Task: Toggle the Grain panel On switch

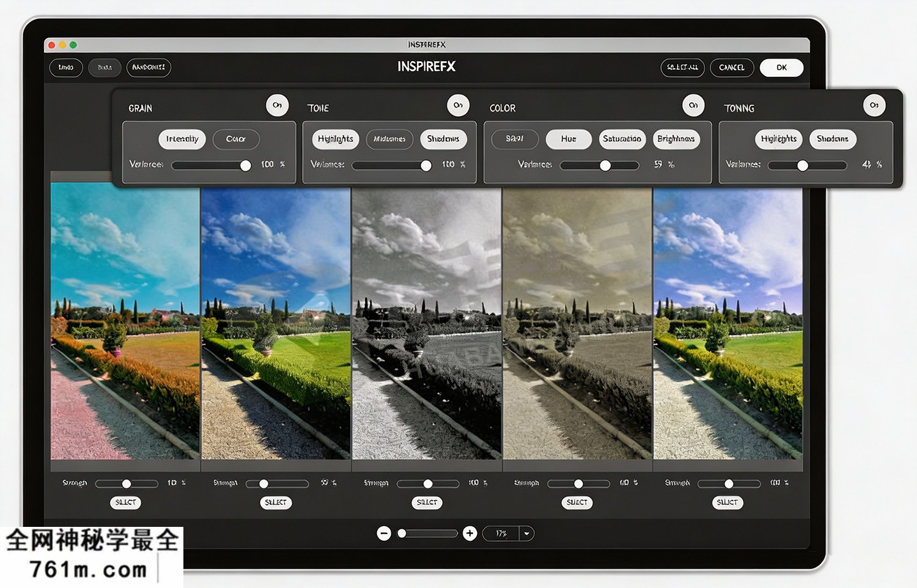Action: point(277,105)
